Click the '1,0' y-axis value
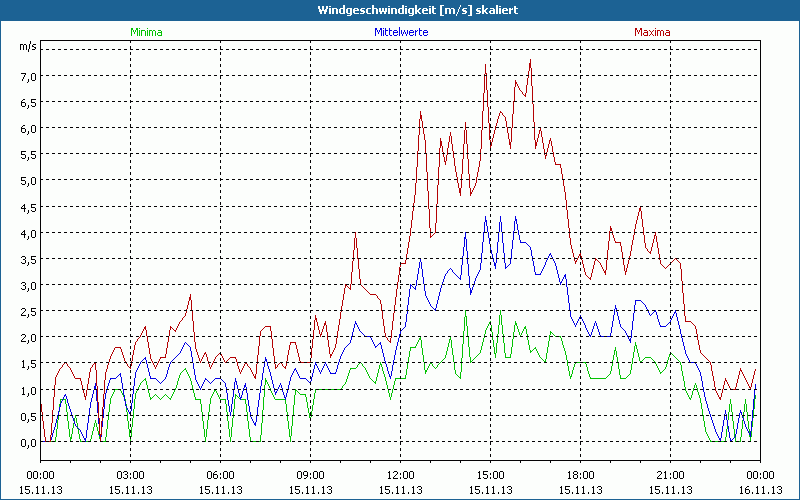 (x=29, y=390)
